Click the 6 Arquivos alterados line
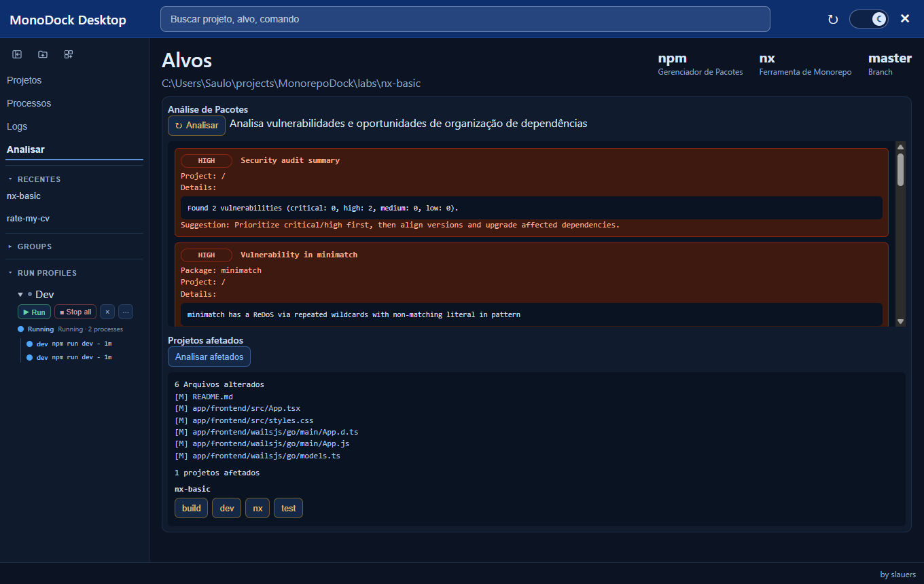Image resolution: width=924 pixels, height=584 pixels. (219, 384)
